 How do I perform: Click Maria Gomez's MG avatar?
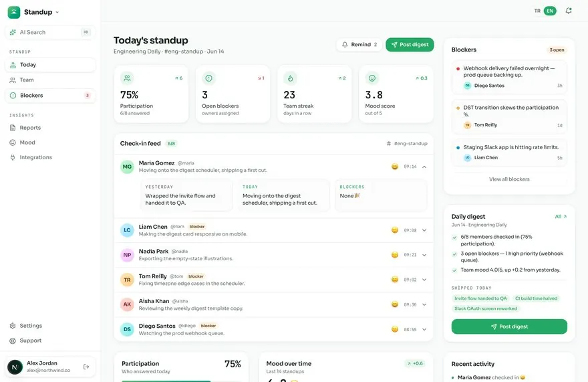point(127,167)
